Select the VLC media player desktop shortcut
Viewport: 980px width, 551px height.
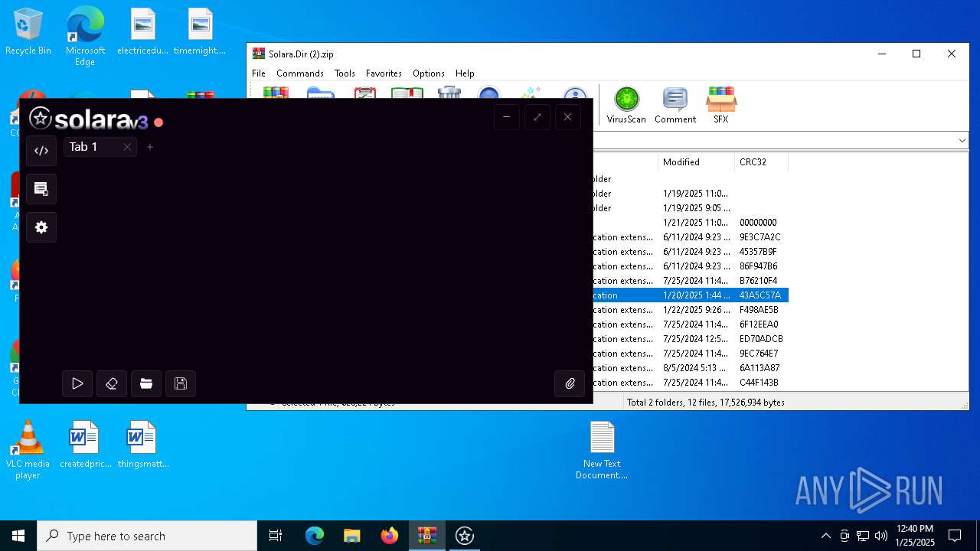tap(28, 450)
